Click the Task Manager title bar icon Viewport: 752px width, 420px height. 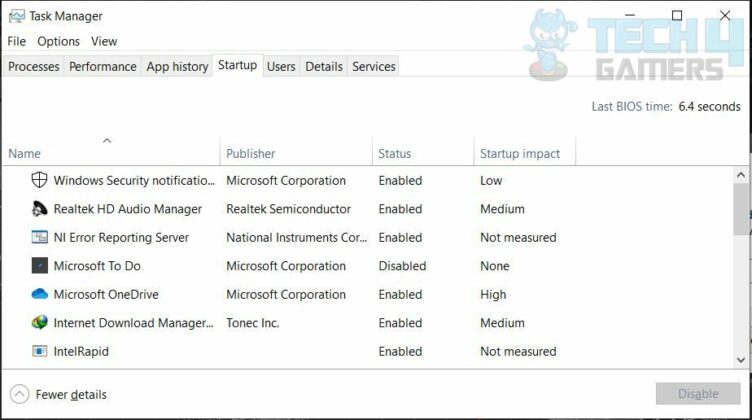point(16,16)
